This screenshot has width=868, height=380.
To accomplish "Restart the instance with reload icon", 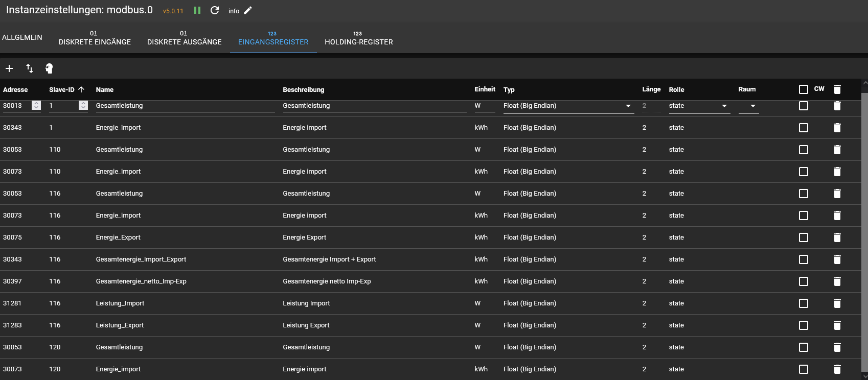I will pos(215,10).
